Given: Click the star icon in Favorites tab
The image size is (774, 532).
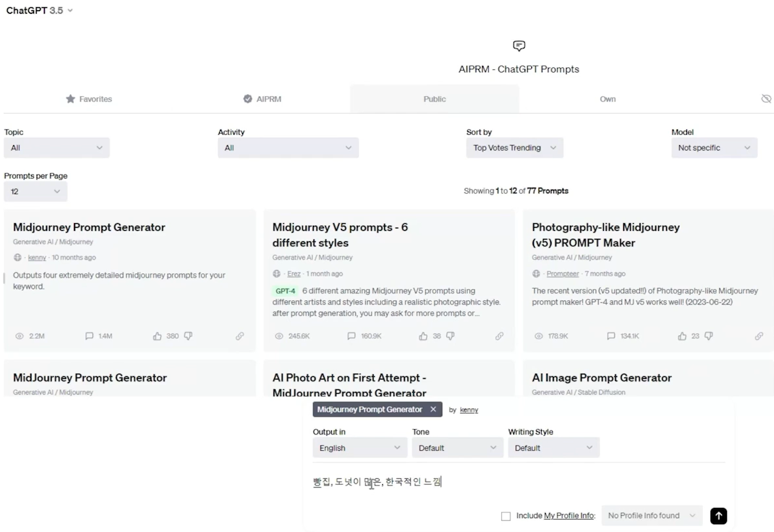Looking at the screenshot, I should (x=71, y=99).
